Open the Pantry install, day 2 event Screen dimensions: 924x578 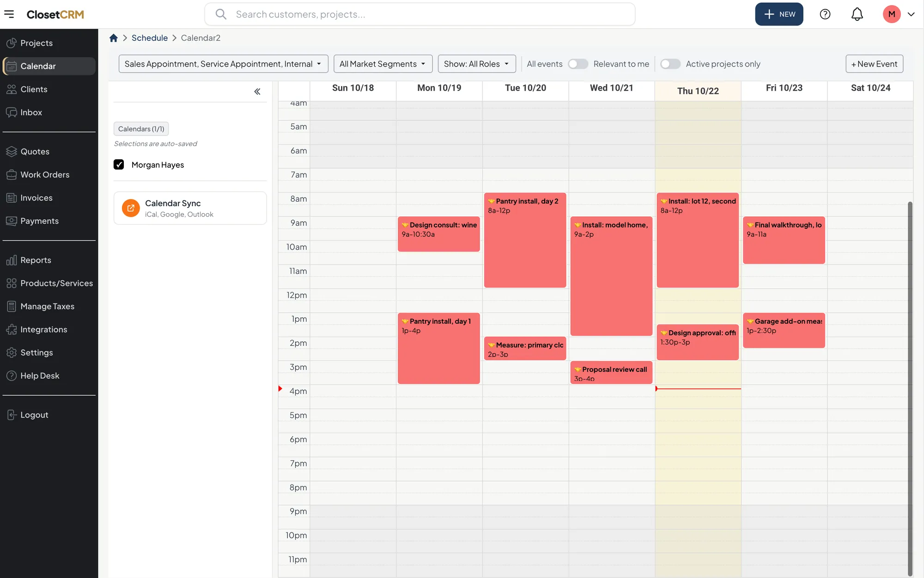click(525, 240)
